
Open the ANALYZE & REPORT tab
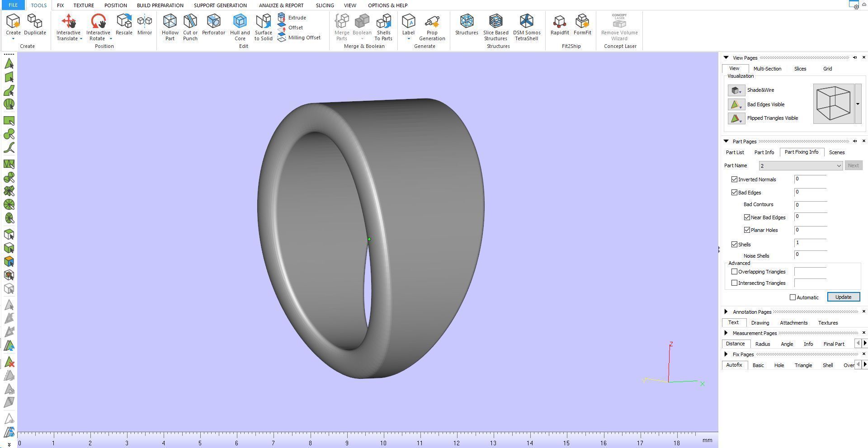tap(281, 5)
